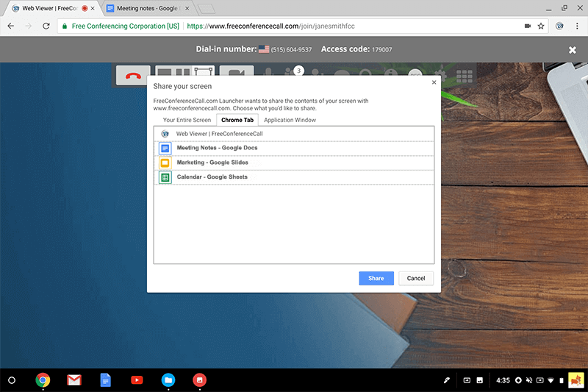This screenshot has width=588, height=392.
Task: Open the participants list badge showing 3
Action: [x=298, y=71]
